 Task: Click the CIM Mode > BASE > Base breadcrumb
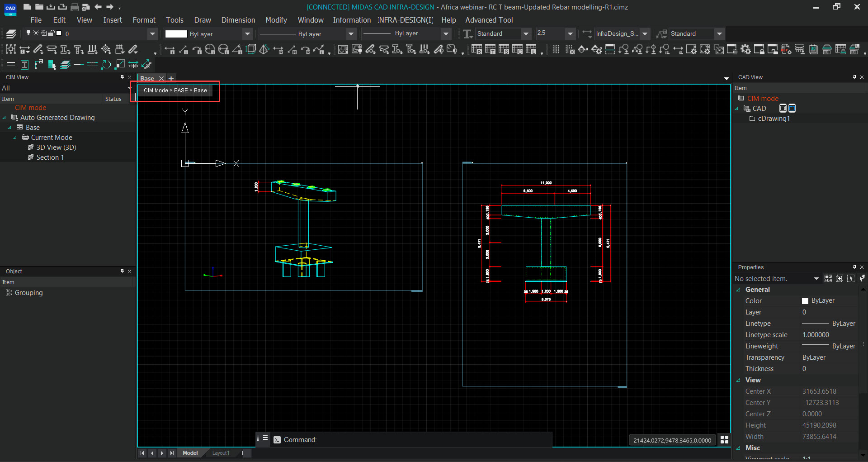175,90
